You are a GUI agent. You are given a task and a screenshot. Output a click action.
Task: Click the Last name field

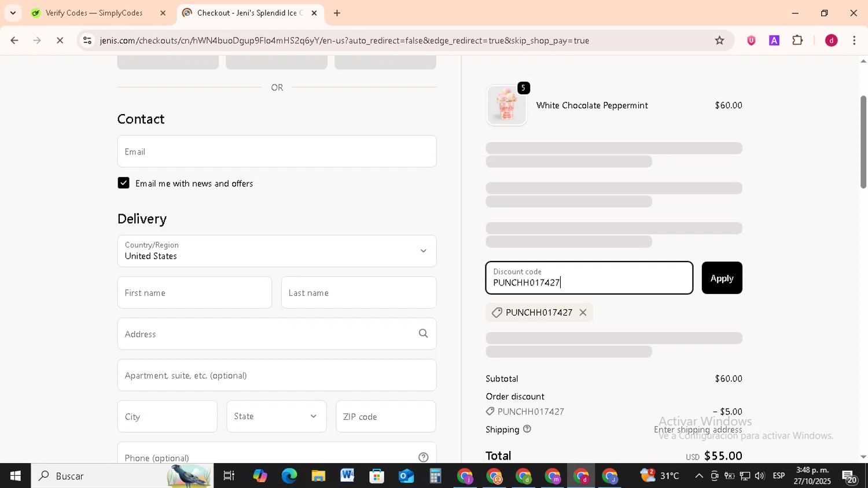click(x=359, y=293)
